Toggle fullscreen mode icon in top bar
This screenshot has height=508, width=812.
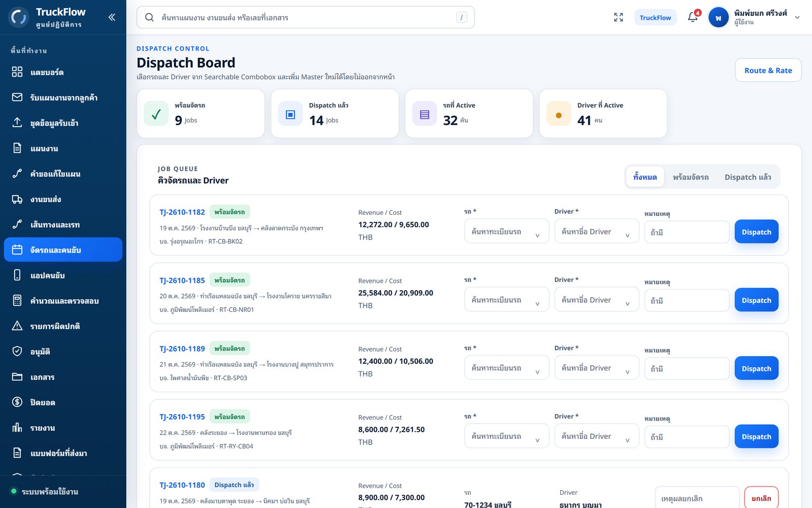[618, 17]
